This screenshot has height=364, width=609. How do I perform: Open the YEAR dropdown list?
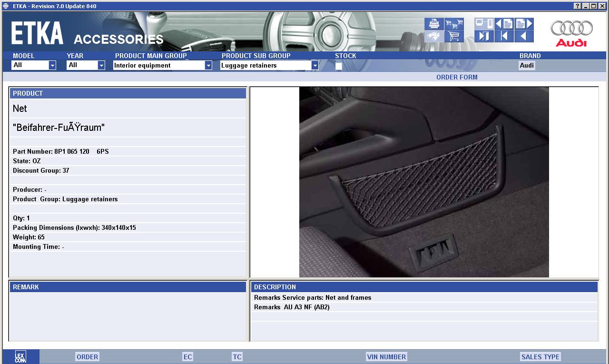click(x=101, y=66)
